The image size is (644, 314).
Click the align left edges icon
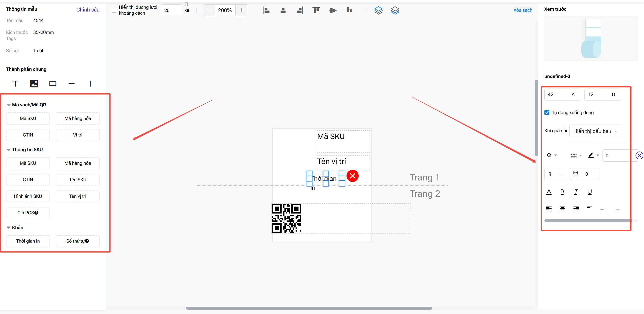click(x=266, y=10)
